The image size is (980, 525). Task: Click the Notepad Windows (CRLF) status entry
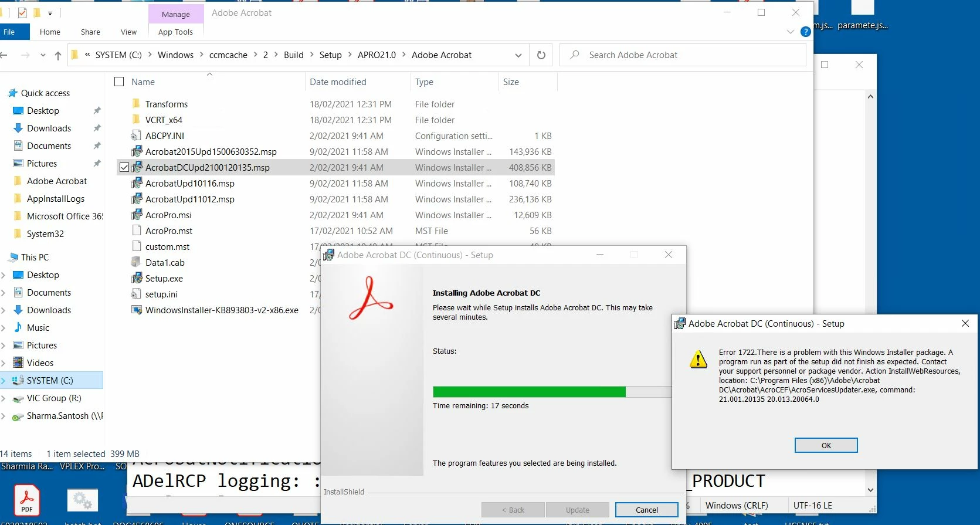point(736,505)
